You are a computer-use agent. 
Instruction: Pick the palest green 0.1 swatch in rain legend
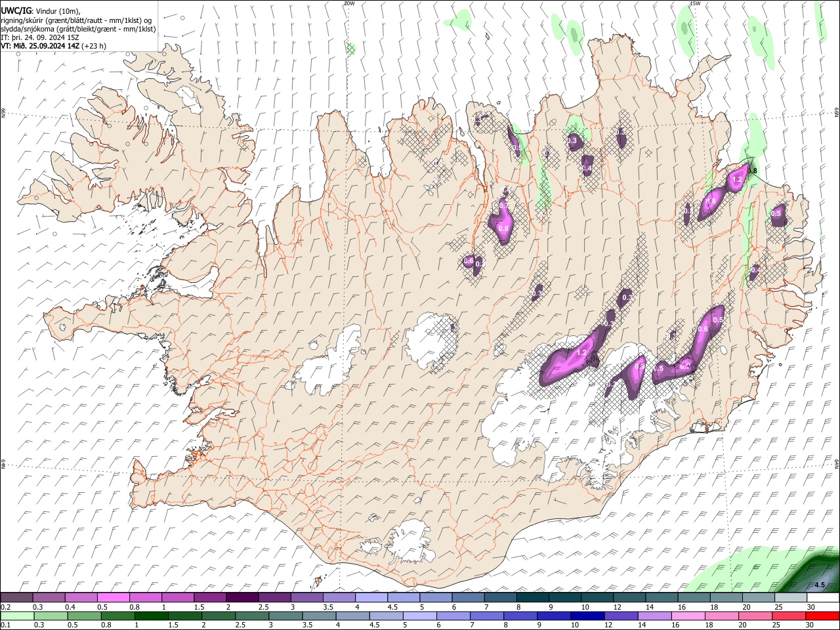[17, 616]
